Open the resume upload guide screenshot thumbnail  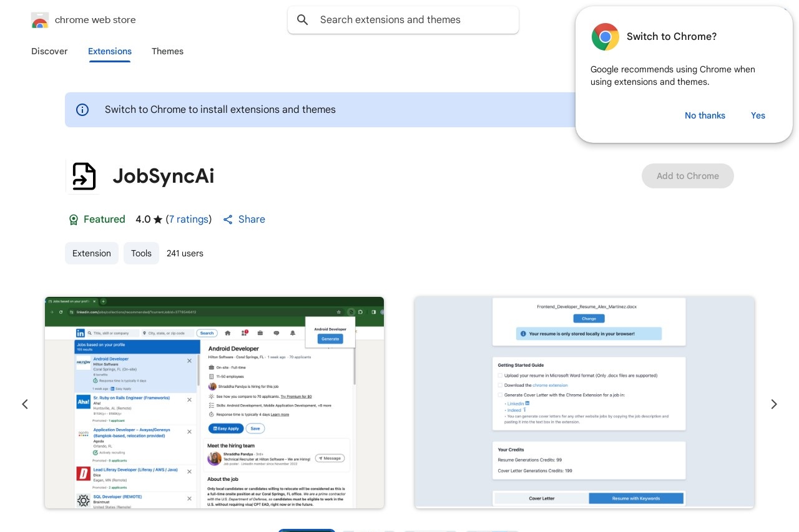click(585, 402)
